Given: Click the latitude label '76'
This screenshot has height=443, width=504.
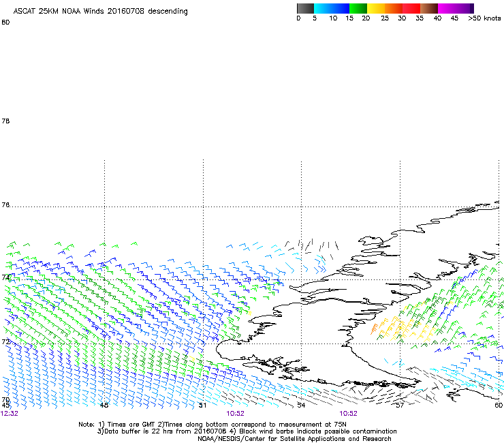Looking at the screenshot, I should click(x=5, y=205).
